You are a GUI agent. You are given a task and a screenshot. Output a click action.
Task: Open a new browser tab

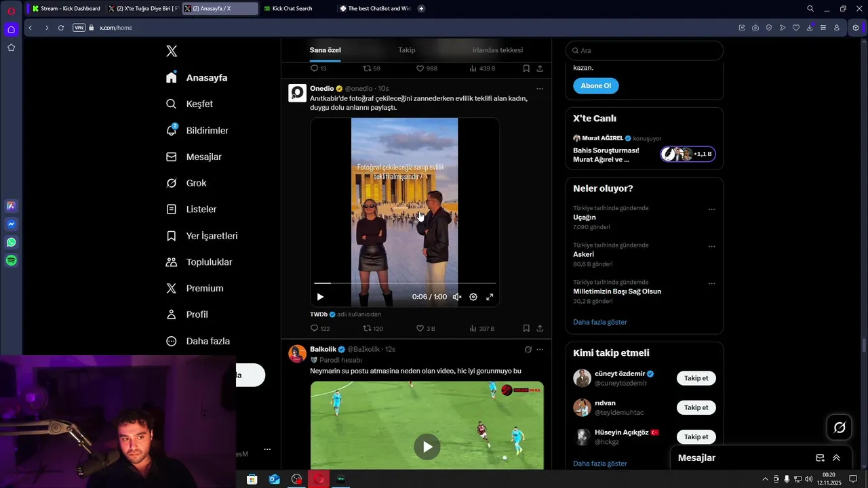(x=421, y=9)
